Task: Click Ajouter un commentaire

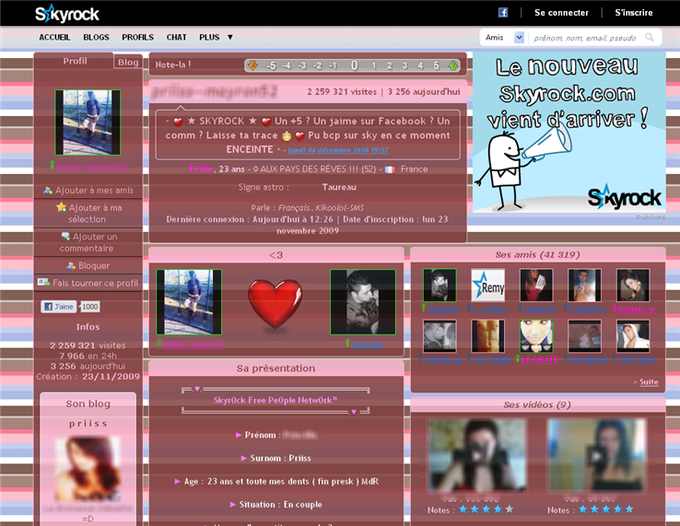Action: pos(88,242)
